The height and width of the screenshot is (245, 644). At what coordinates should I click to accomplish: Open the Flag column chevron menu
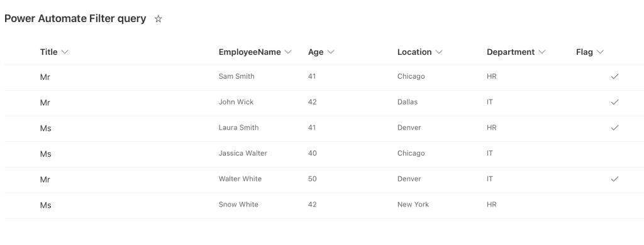tap(600, 52)
